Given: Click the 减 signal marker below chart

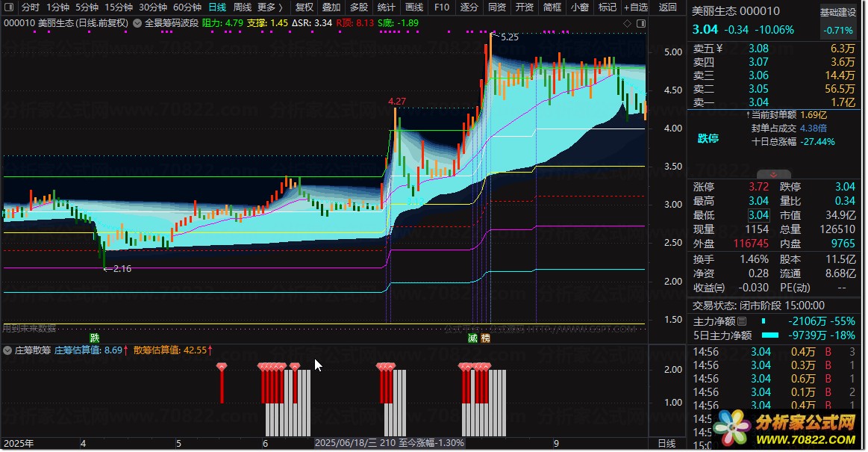Looking at the screenshot, I should 472,338.
